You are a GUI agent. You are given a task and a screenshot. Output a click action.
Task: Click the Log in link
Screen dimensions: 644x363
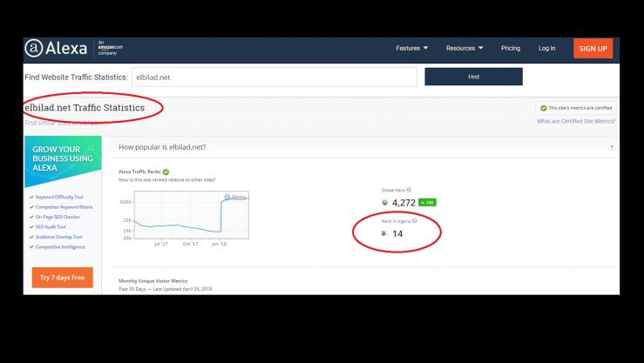click(546, 49)
